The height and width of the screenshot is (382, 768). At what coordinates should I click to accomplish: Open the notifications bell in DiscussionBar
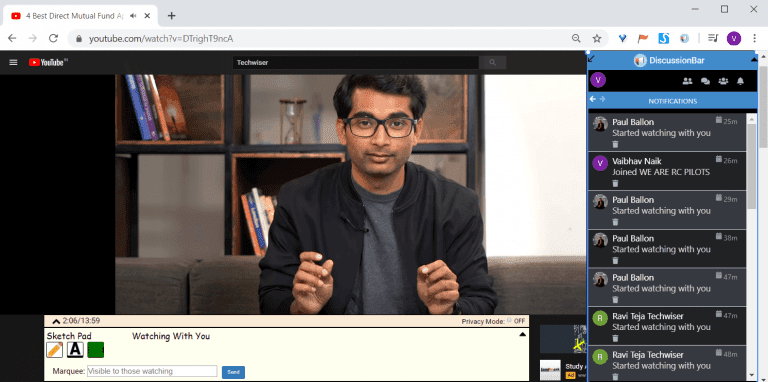point(741,81)
